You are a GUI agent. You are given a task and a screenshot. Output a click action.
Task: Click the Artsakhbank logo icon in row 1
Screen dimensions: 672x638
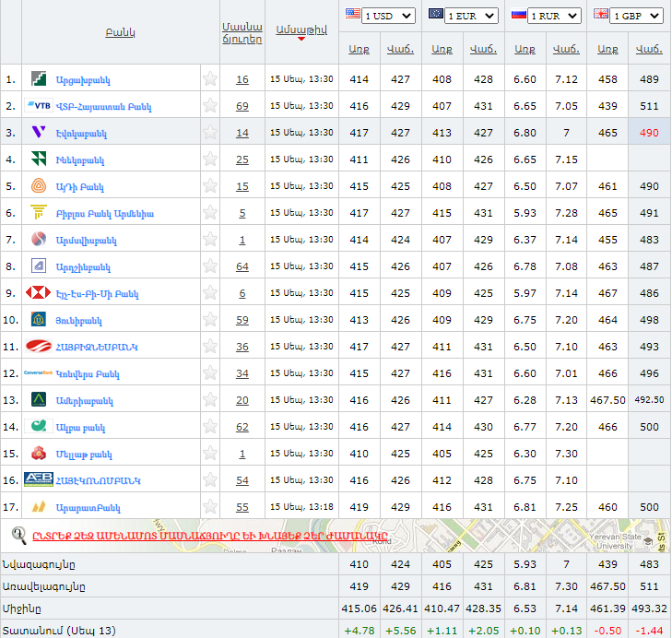pos(39,79)
